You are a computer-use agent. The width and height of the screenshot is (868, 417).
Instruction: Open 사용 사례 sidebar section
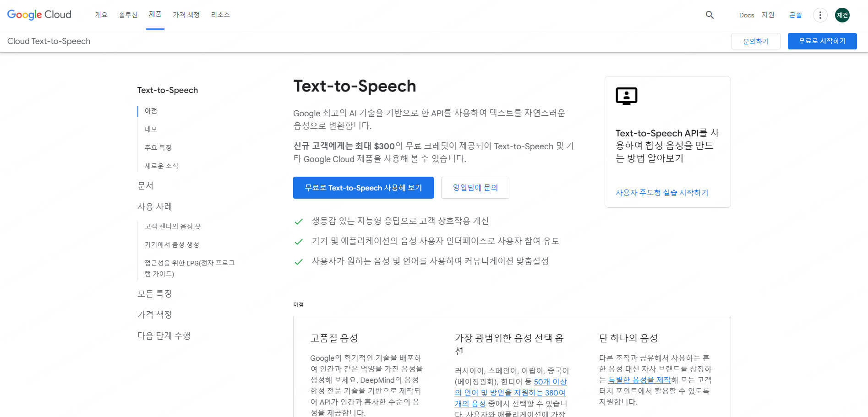pos(154,206)
